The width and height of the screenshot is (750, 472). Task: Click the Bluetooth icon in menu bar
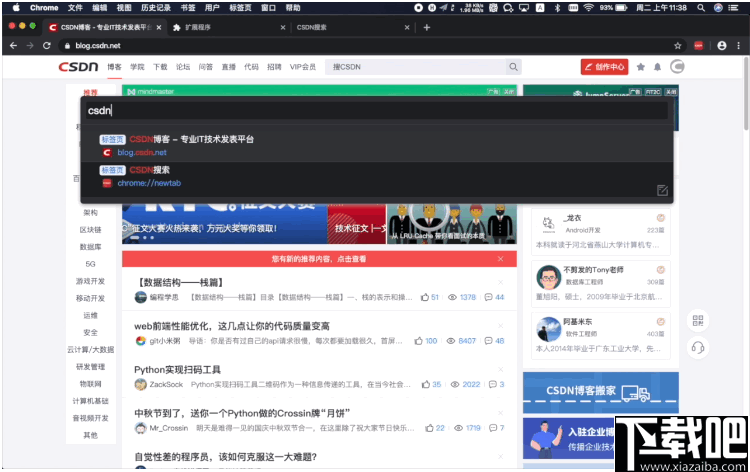pyautogui.click(x=557, y=8)
